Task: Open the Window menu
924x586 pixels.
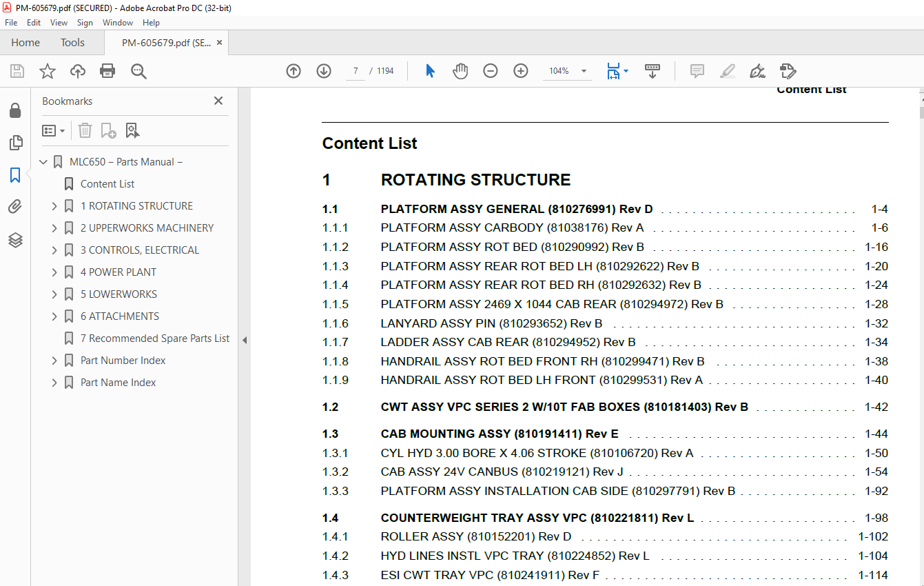Action: coord(118,23)
